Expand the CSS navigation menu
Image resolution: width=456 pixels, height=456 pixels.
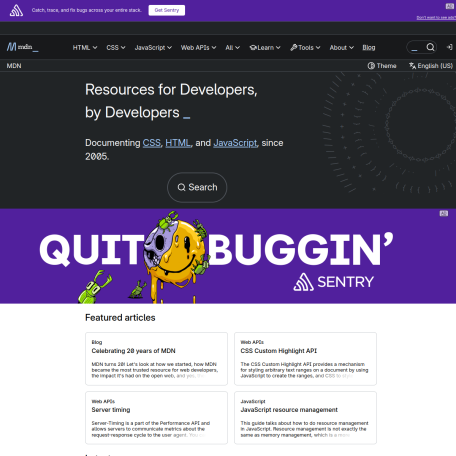(x=116, y=48)
